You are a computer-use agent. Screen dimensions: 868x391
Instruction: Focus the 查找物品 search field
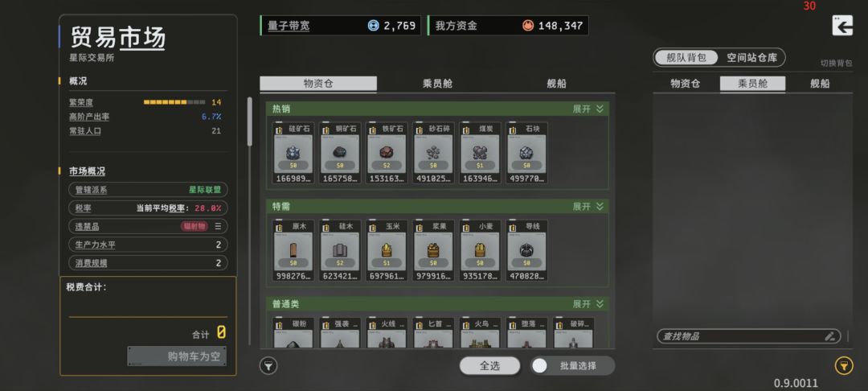tap(748, 336)
